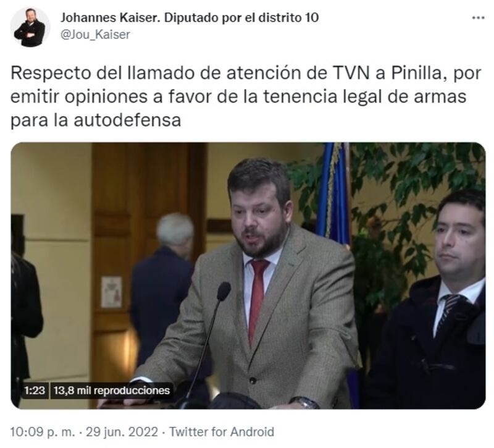Click the speaker's red tie
The image size is (494, 448).
pos(257,301)
